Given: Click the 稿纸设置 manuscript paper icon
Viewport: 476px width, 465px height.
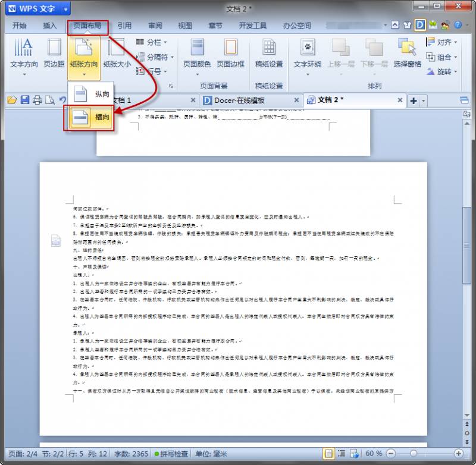Looking at the screenshot, I should point(269,52).
